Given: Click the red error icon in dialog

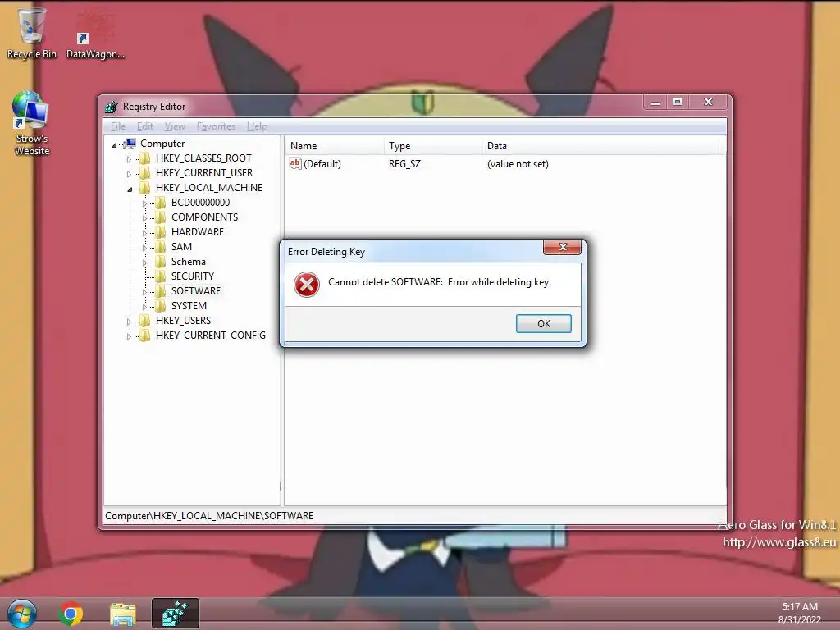Looking at the screenshot, I should (x=307, y=285).
